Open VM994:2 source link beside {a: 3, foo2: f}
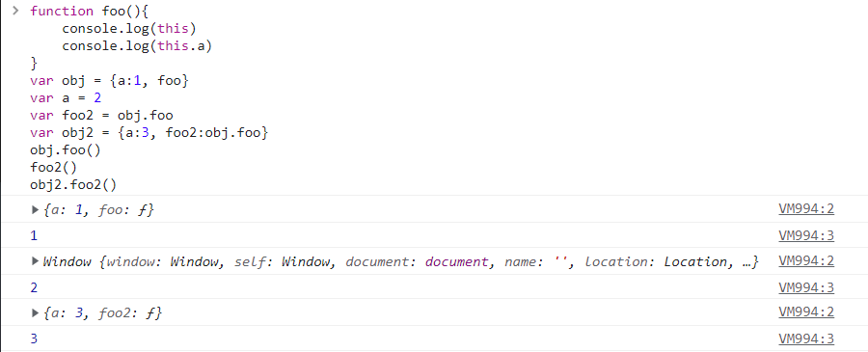The image size is (868, 352). tap(806, 312)
